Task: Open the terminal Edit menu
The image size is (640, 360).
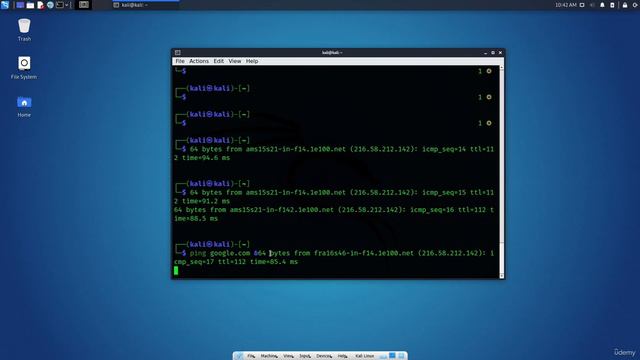Action: pyautogui.click(x=218, y=61)
